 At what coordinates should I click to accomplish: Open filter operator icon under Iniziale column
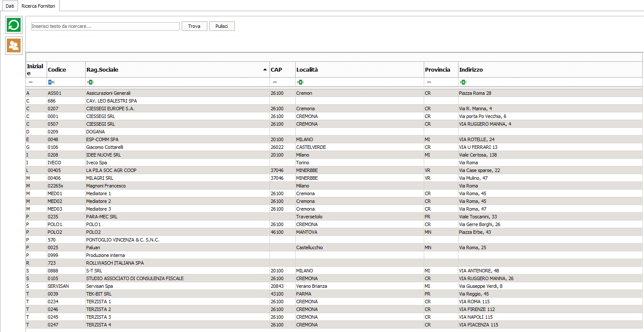pyautogui.click(x=30, y=82)
